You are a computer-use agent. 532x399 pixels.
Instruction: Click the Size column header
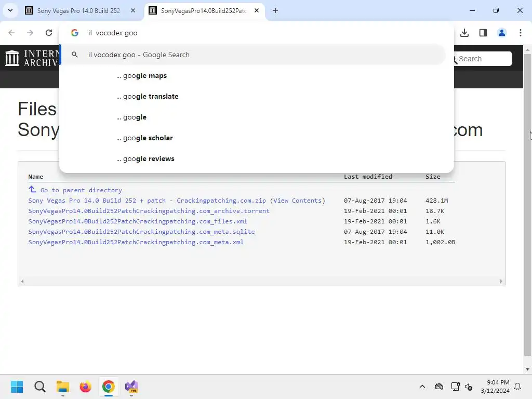433,177
